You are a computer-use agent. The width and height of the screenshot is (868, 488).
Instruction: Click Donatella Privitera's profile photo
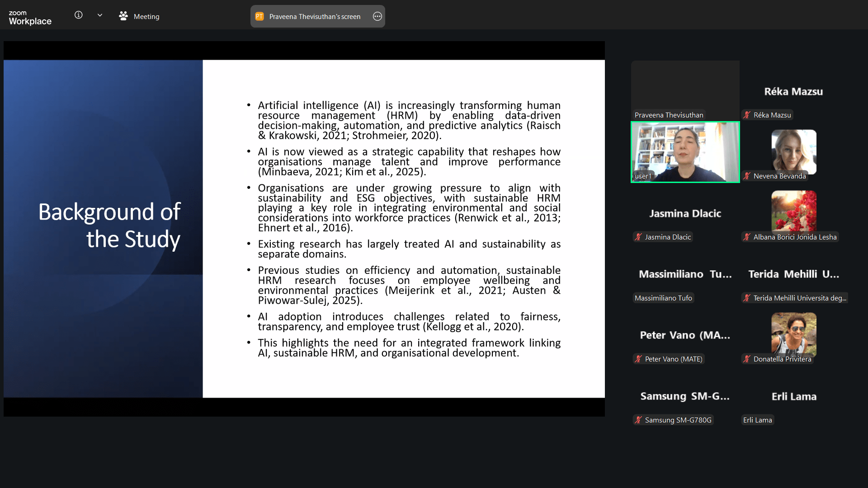pos(793,333)
